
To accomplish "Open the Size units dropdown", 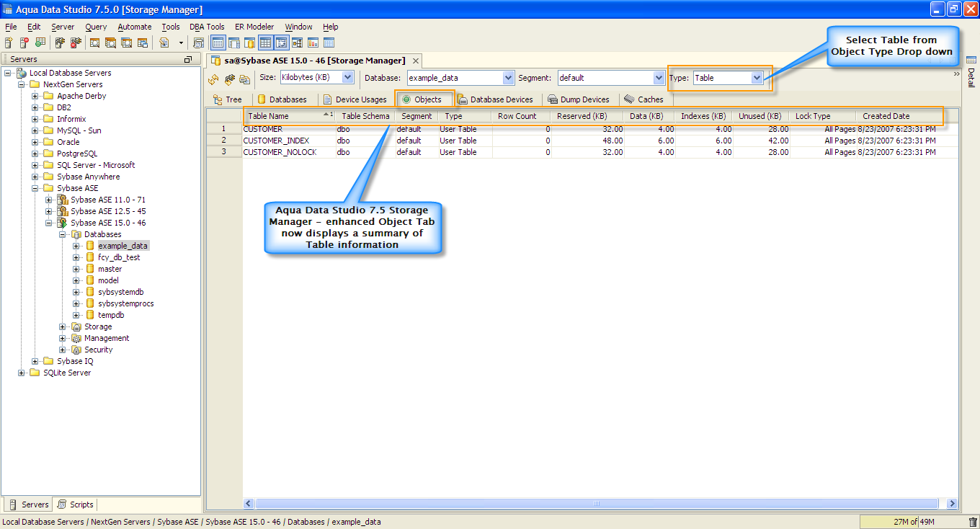I will [x=348, y=77].
